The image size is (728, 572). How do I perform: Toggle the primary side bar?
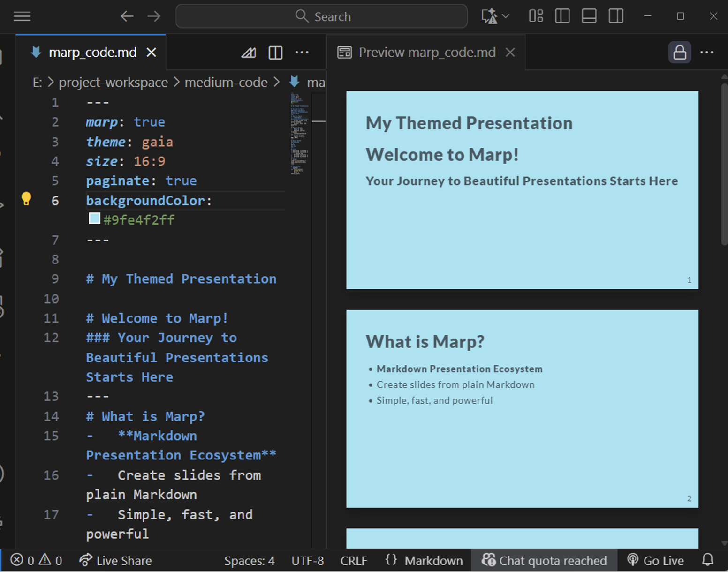tap(562, 16)
